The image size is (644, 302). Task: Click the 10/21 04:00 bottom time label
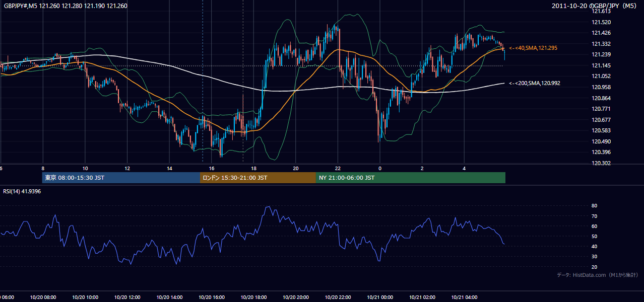pyautogui.click(x=464, y=297)
